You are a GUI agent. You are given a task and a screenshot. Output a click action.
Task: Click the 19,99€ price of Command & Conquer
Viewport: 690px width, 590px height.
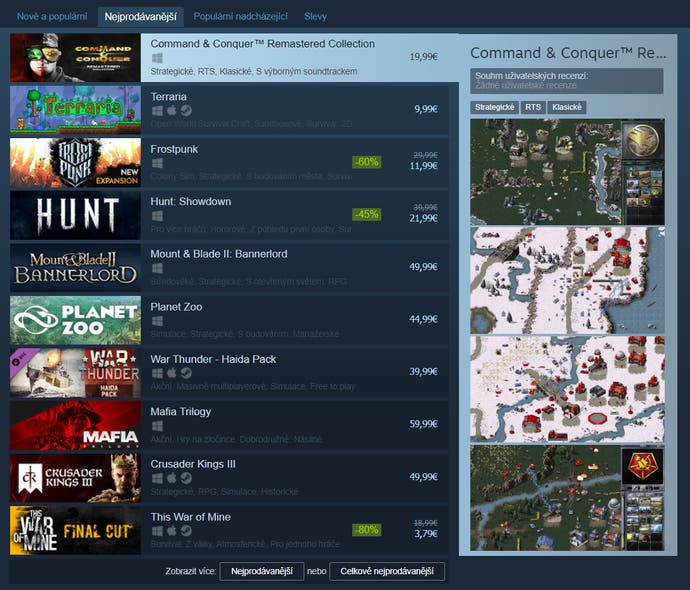pos(423,56)
